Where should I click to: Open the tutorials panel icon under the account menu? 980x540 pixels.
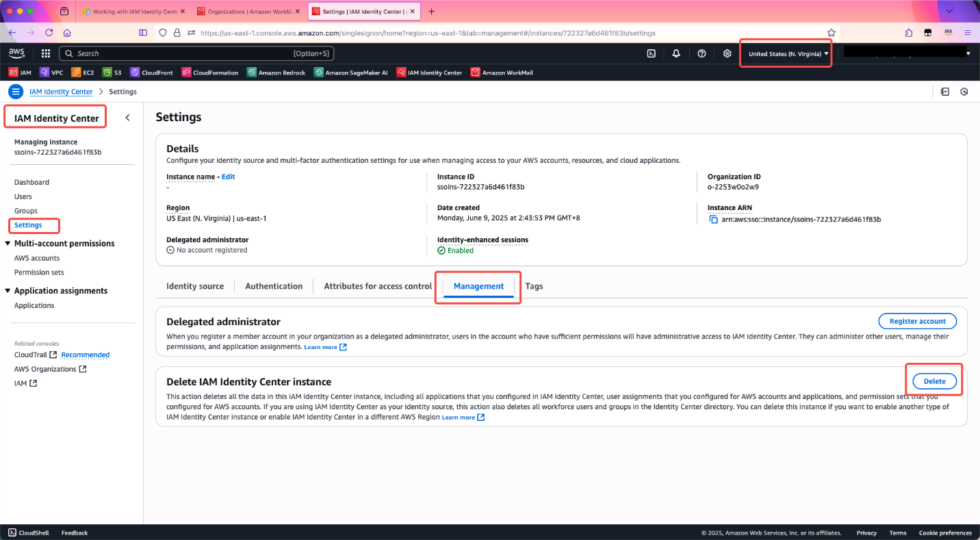tap(944, 92)
